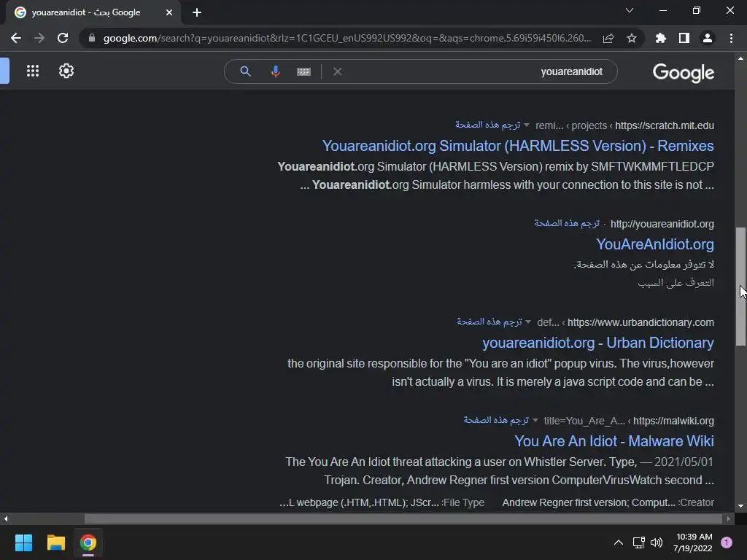The image size is (747, 560).
Task: Open the Windows Start menu
Action: 23,542
